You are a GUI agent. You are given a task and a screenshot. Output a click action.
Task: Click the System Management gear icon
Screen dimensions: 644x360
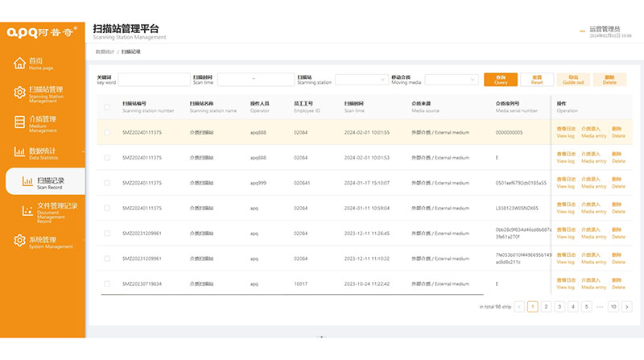point(18,242)
